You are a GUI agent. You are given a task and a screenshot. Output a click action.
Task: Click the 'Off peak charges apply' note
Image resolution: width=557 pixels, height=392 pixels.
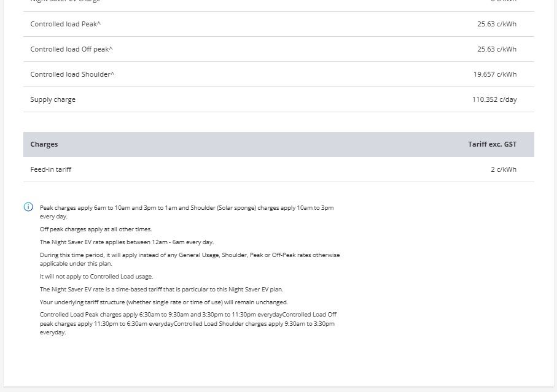(96, 229)
